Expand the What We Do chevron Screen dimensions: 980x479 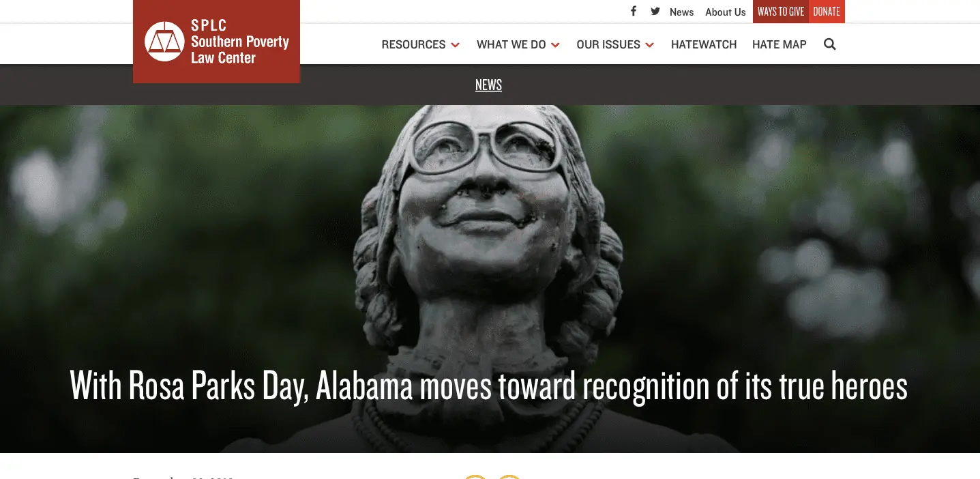(556, 45)
